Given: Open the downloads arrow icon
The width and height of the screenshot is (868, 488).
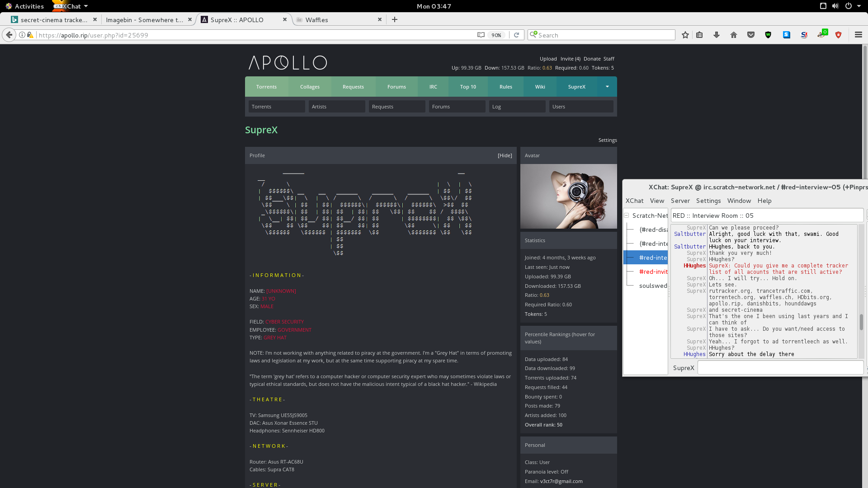Looking at the screenshot, I should coord(717,35).
